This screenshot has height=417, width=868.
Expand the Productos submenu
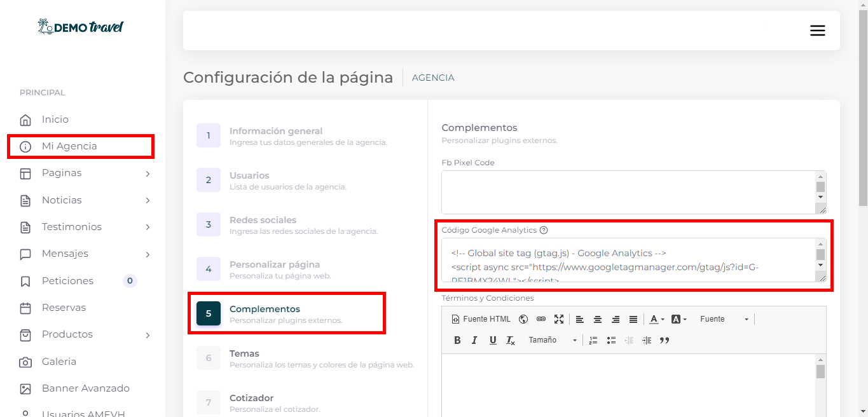148,335
